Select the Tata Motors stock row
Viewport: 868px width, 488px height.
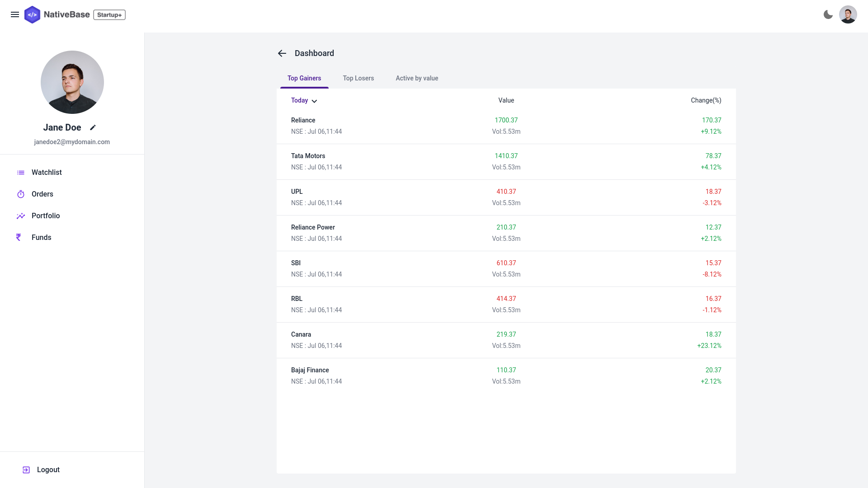tap(506, 162)
